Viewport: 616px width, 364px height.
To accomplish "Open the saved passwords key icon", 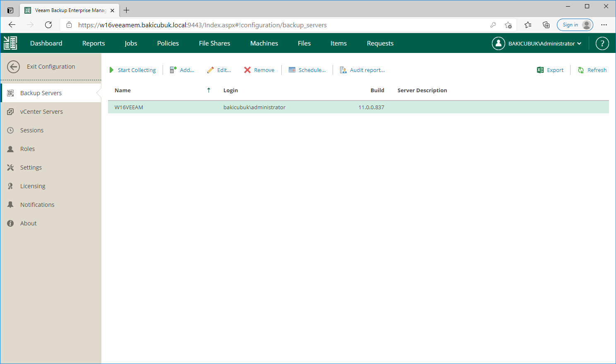I will pos(493,25).
